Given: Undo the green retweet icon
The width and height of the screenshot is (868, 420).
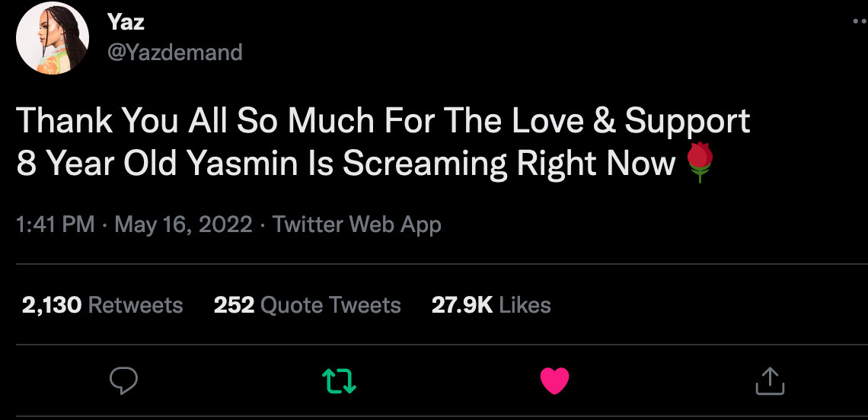Looking at the screenshot, I should pos(339,380).
